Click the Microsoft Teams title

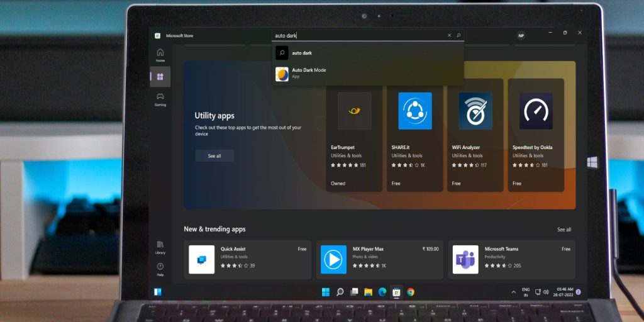click(501, 249)
